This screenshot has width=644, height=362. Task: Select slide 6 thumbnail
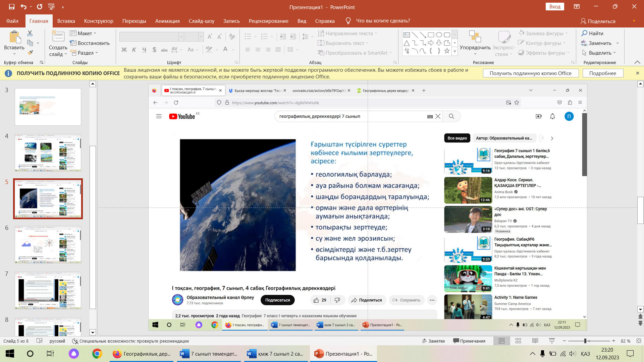(48, 244)
